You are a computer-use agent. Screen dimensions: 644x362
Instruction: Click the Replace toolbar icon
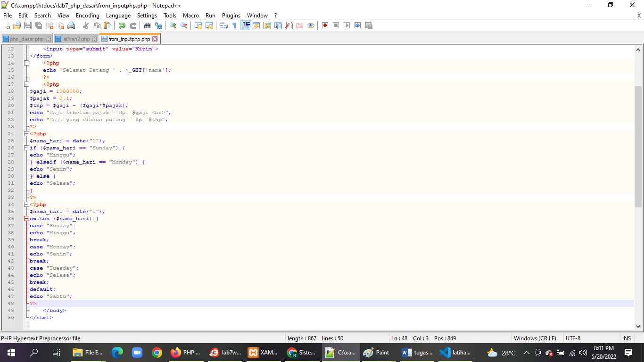pos(158,25)
